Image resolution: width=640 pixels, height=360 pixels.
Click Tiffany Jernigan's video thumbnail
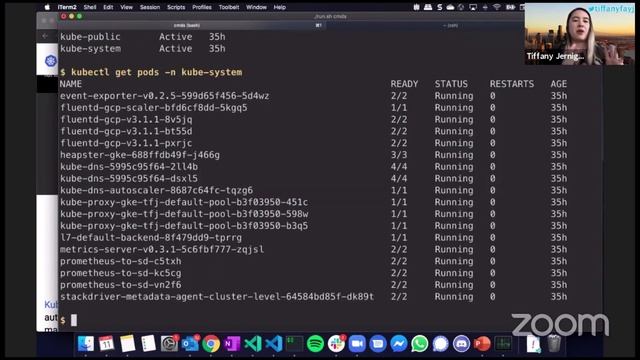tap(580, 34)
